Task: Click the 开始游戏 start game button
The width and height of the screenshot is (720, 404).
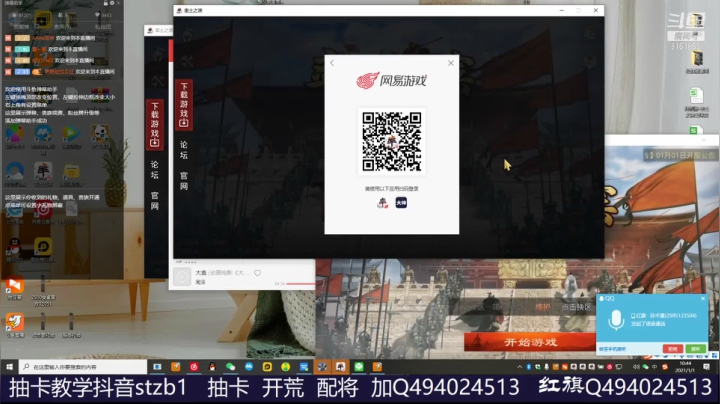Action: pyautogui.click(x=530, y=342)
